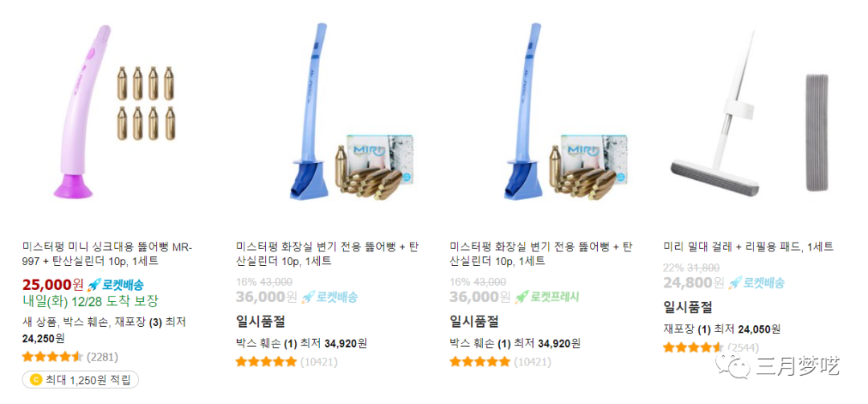Open the 미스터펑 미니 싱크대용 뚫어뻥 product title
The width and height of the screenshot is (868, 404).
click(108, 254)
